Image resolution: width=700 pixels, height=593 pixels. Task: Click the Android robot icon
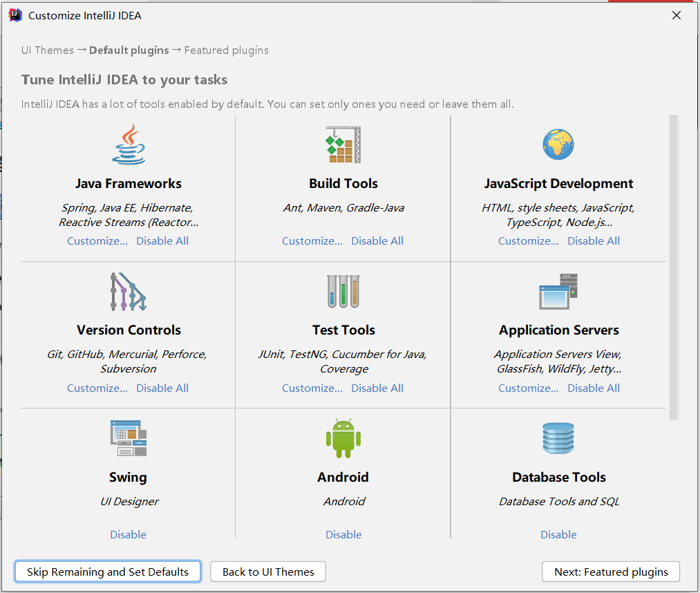pyautogui.click(x=343, y=438)
